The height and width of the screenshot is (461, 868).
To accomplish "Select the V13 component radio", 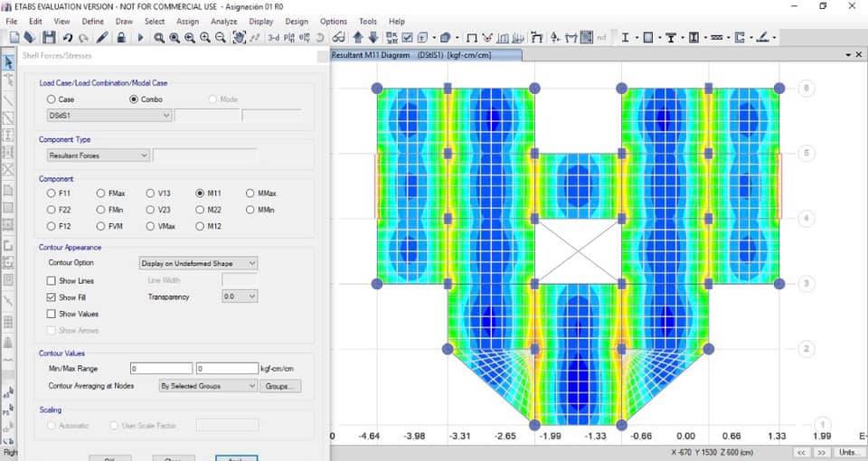I will point(150,193).
